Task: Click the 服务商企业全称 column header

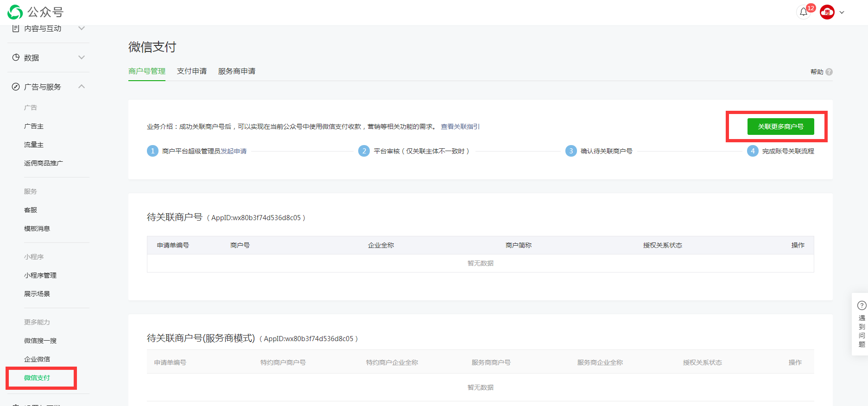Action: tap(600, 362)
